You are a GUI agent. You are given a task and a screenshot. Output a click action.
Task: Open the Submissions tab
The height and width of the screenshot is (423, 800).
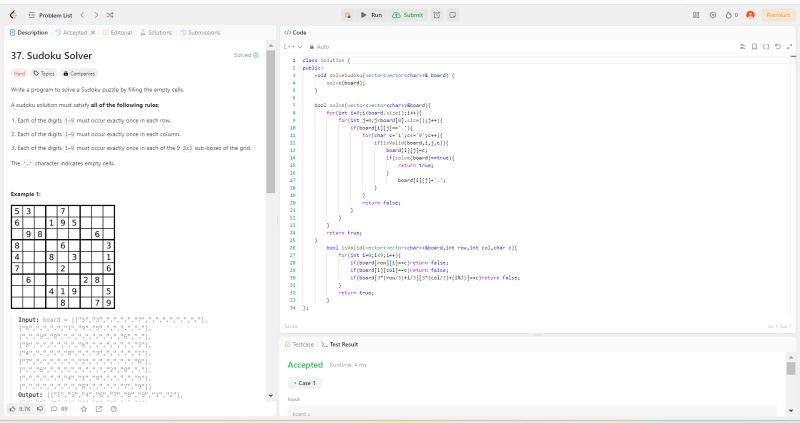point(200,33)
